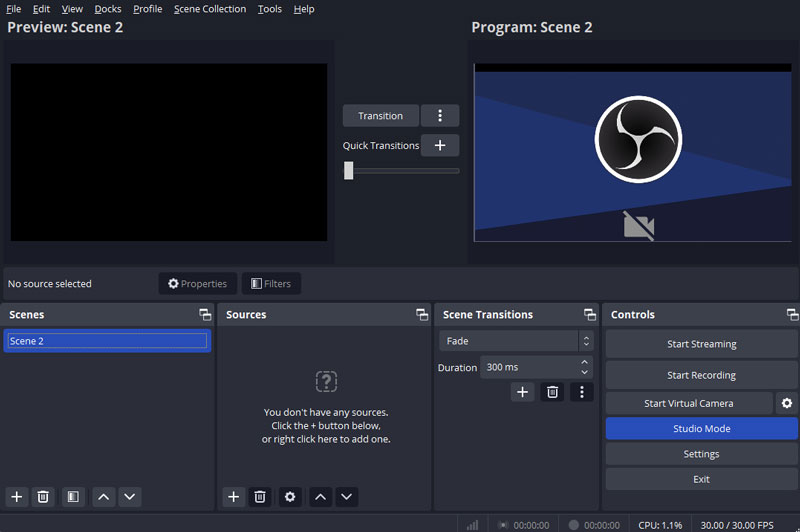Select Scene 2 in Scenes list

(x=107, y=341)
